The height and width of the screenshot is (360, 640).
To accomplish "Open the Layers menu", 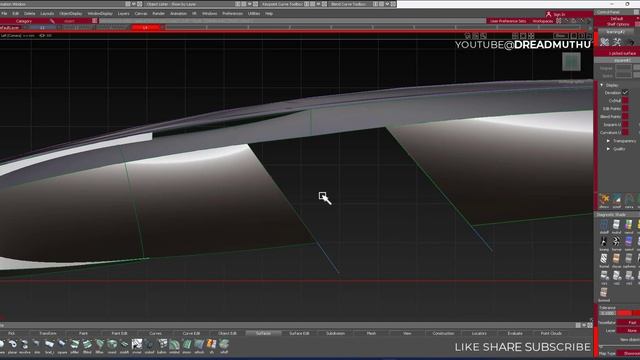I will pyautogui.click(x=123, y=13).
